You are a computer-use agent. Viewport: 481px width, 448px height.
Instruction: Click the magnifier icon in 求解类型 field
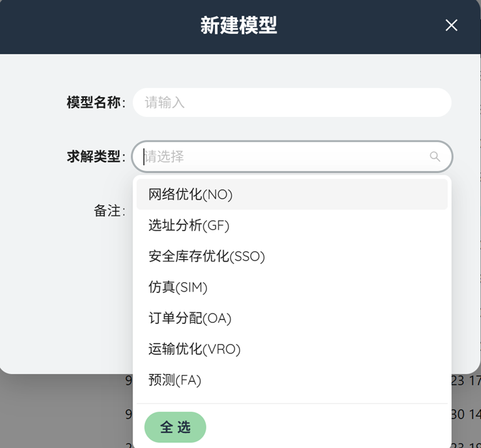pos(435,156)
